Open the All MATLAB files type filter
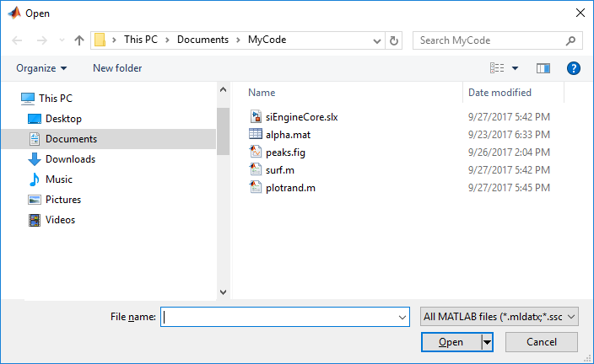The width and height of the screenshot is (594, 364). (499, 317)
